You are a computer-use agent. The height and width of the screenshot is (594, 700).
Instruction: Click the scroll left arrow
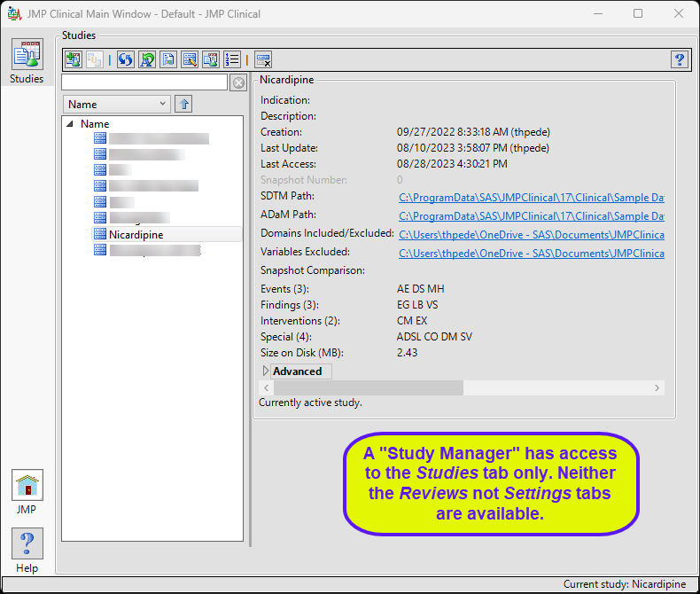click(267, 387)
